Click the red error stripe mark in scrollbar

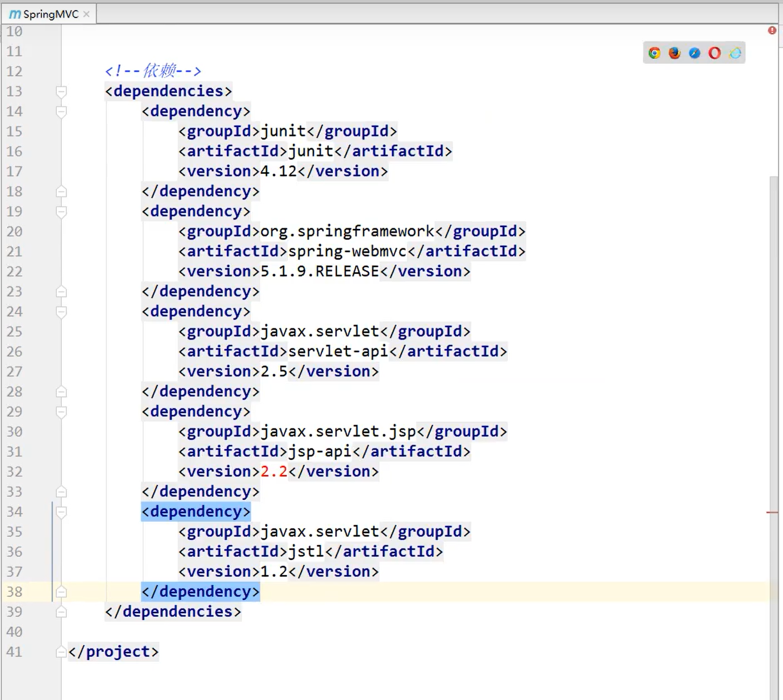click(772, 512)
